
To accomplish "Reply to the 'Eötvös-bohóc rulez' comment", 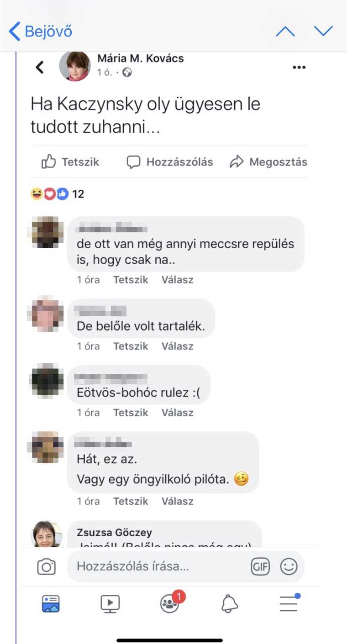I will click(x=177, y=413).
